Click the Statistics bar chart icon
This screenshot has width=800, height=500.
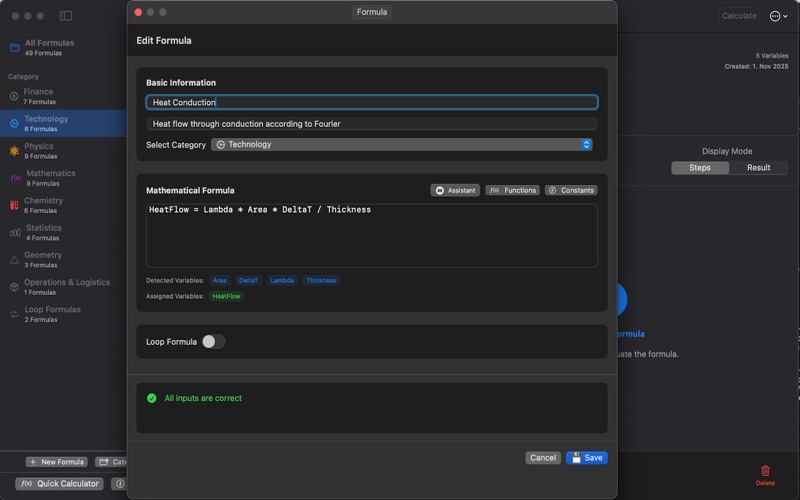15,233
